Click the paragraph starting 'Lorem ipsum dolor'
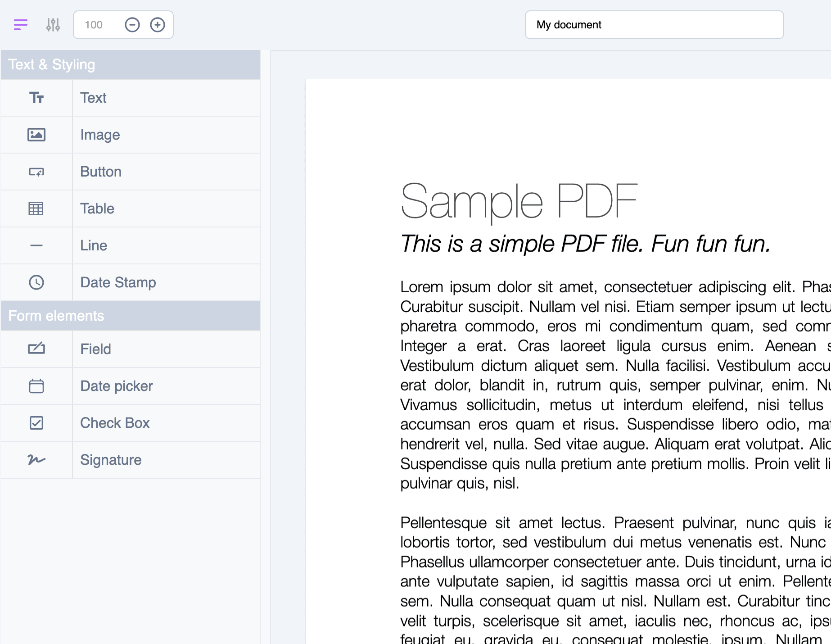Image resolution: width=831 pixels, height=644 pixels. [615, 385]
